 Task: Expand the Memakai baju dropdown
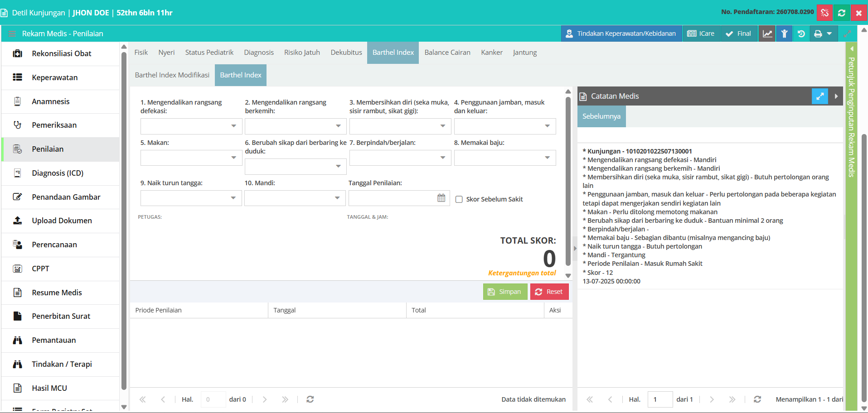click(x=504, y=158)
